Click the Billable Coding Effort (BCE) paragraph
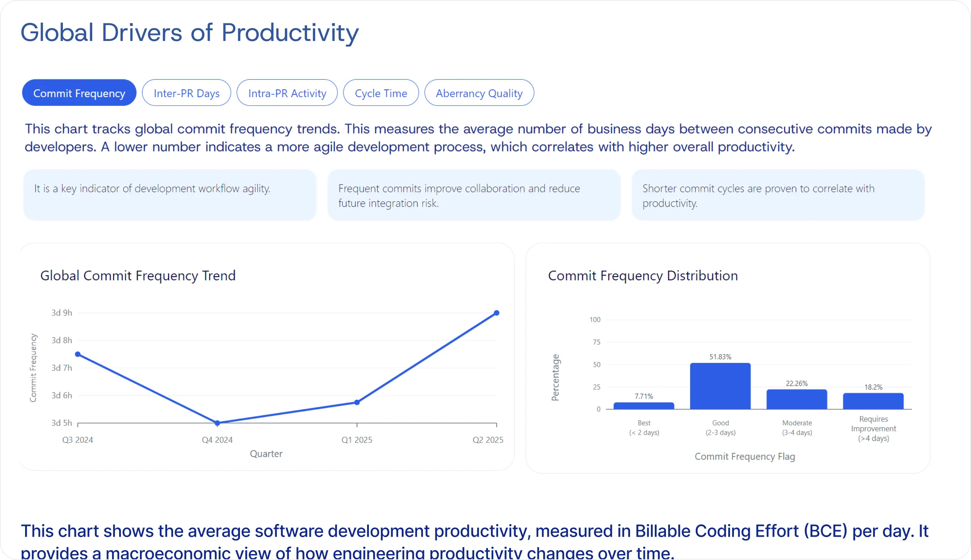Viewport: 971px width, 560px height. point(475,541)
